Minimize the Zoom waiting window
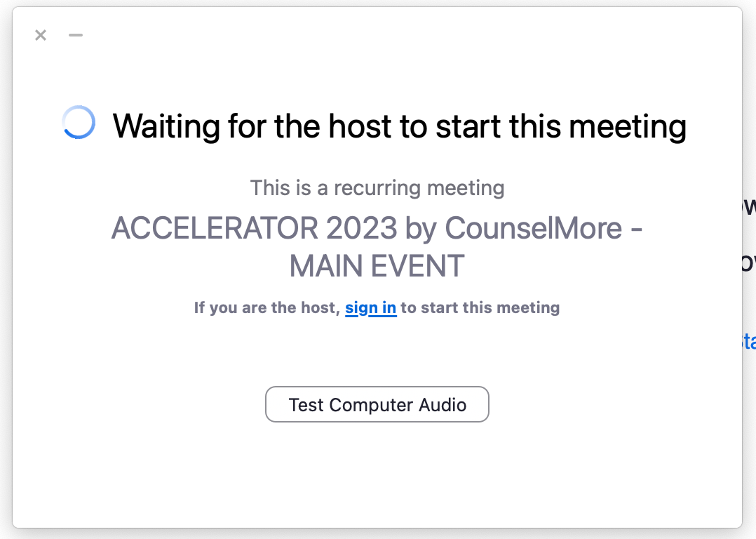 (76, 35)
